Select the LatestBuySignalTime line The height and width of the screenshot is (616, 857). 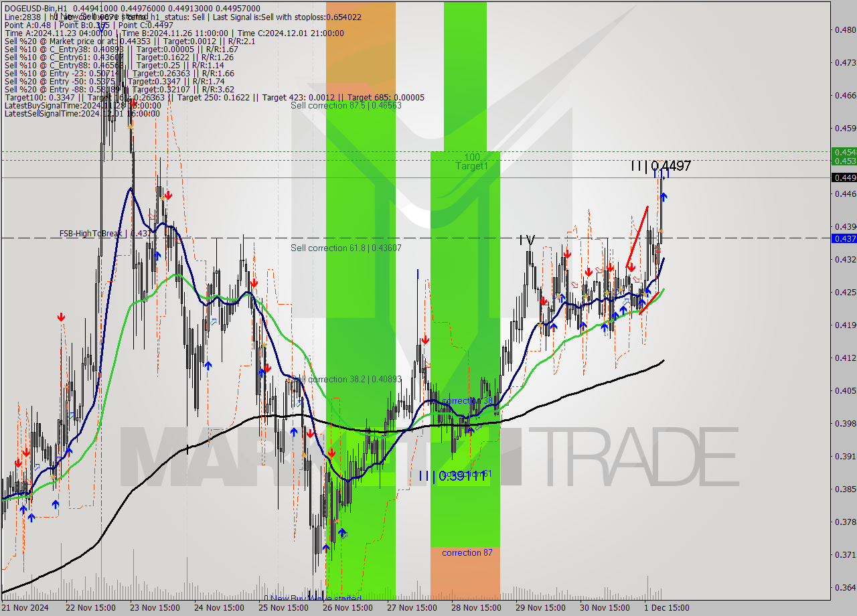pos(82,106)
